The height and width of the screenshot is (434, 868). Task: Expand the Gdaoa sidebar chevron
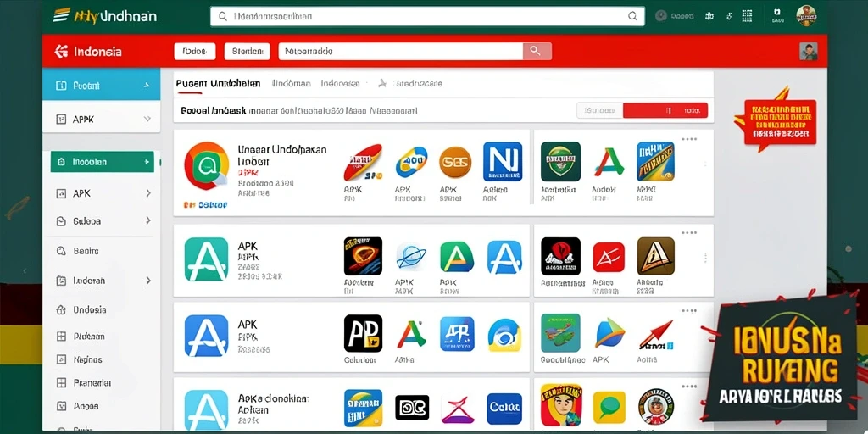click(x=147, y=220)
